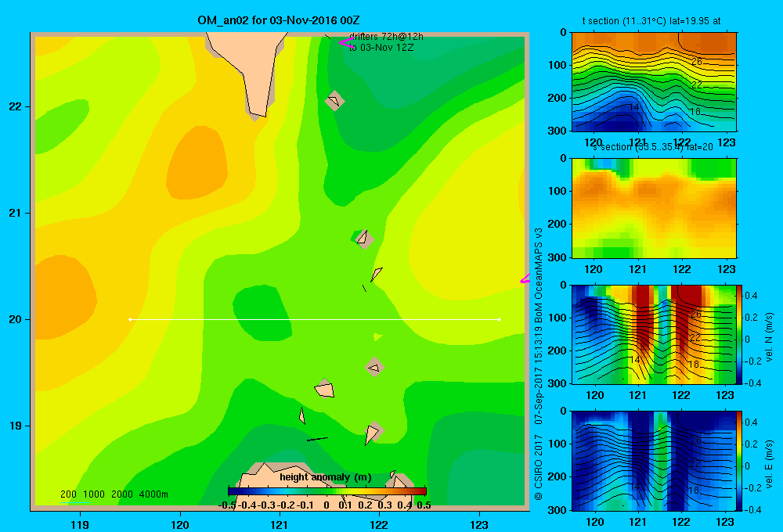Open the eastward velocity section panel

(654, 461)
